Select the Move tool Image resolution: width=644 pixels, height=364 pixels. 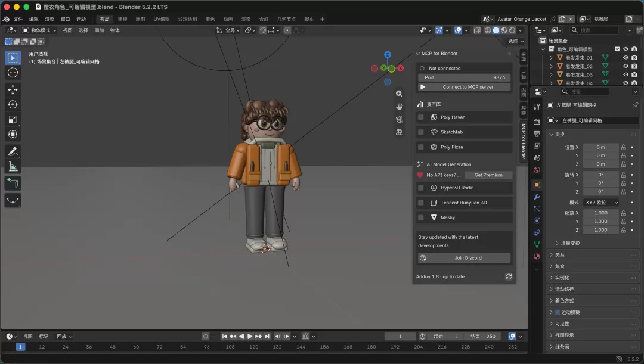pyautogui.click(x=13, y=89)
